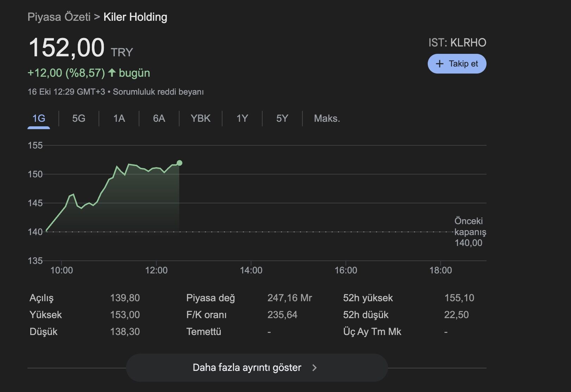Click the Önceki kapanış 140,00 label
The width and height of the screenshot is (571, 392).
pyautogui.click(x=470, y=232)
